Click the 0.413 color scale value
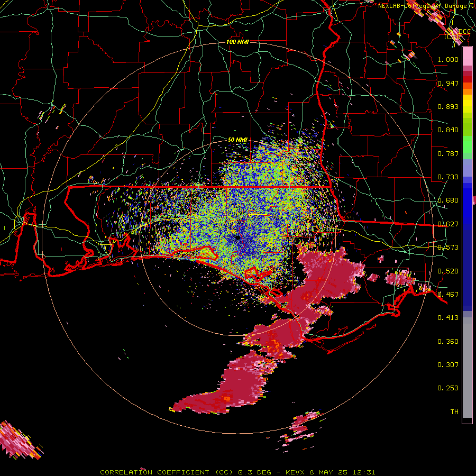This screenshot has height=476, width=476. pos(448,318)
